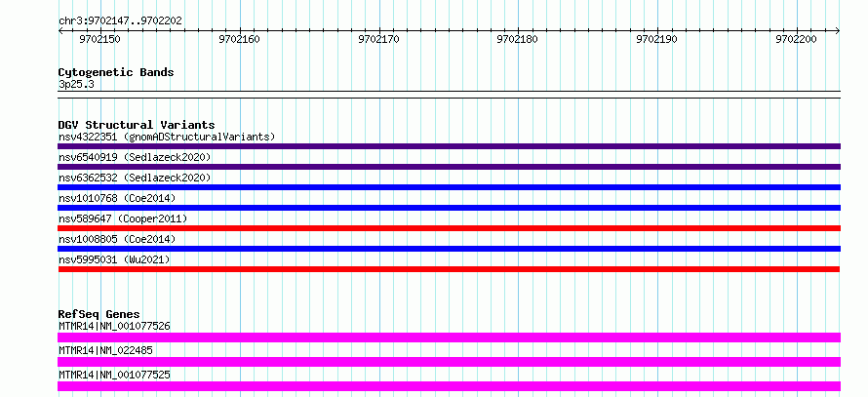The image size is (868, 397).
Task: Click ruler tick label 9702190
Action: coord(656,39)
